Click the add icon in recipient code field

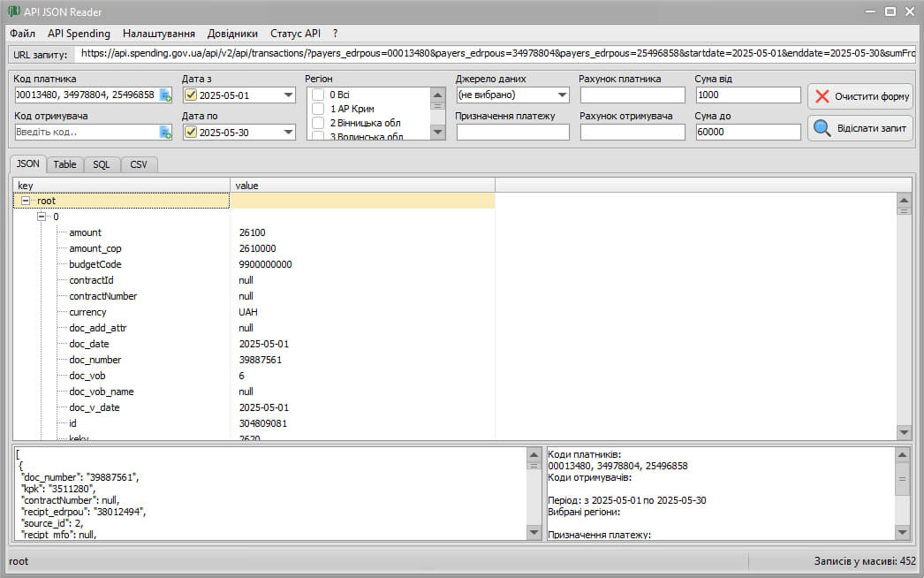165,133
